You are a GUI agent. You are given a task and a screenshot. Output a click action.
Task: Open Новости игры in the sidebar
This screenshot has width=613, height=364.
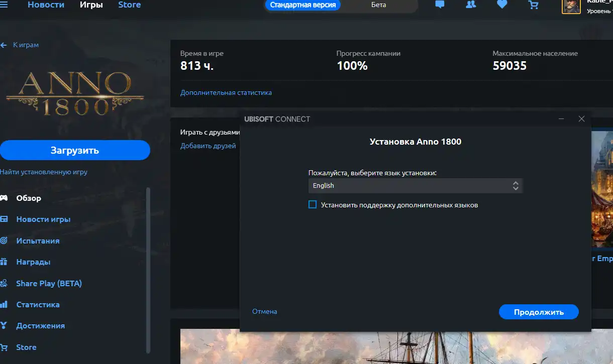pos(43,219)
